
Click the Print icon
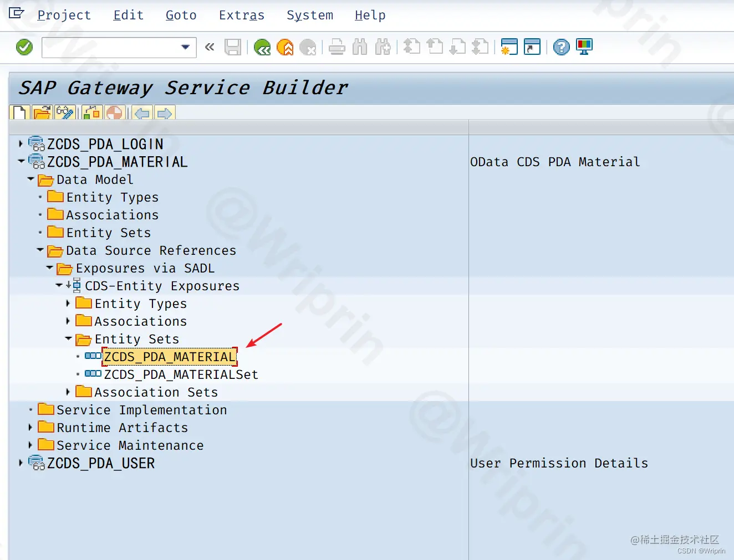click(337, 47)
